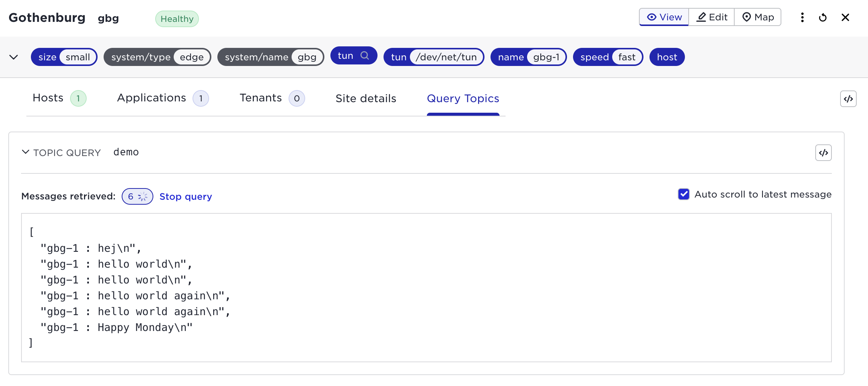Collapse the labels row chevron
The height and width of the screenshot is (386, 868).
(x=14, y=57)
